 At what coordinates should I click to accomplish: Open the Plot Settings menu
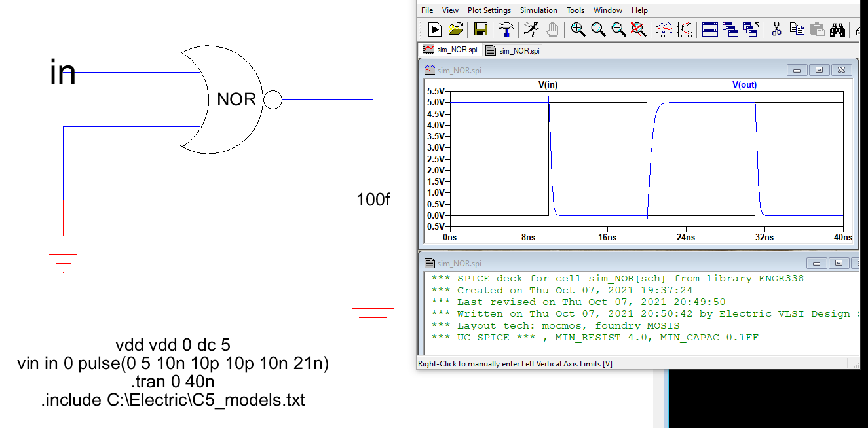(x=489, y=10)
